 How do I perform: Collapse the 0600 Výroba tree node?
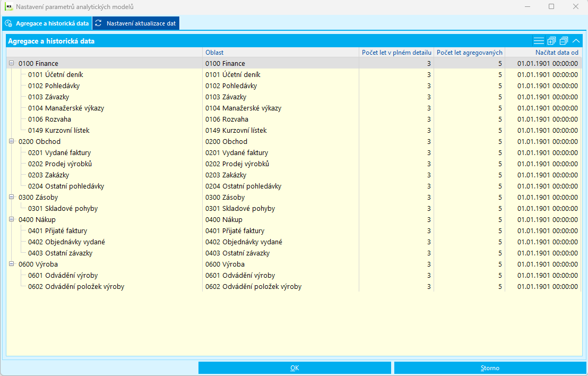(11, 264)
